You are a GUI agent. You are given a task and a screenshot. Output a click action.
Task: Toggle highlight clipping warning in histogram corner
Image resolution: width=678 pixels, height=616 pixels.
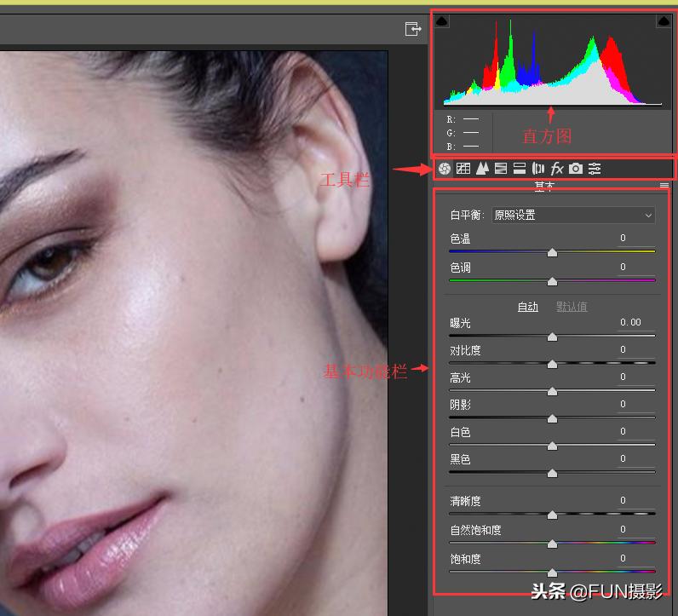[x=664, y=21]
